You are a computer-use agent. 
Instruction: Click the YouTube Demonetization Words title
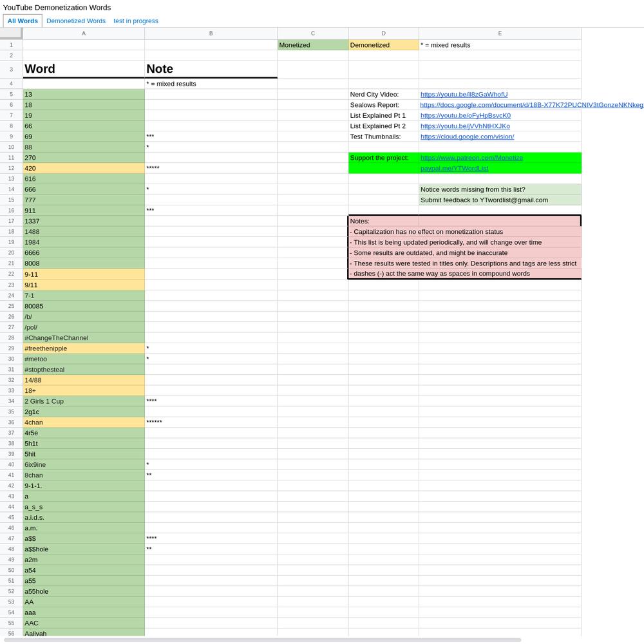pyautogui.click(x=57, y=7)
